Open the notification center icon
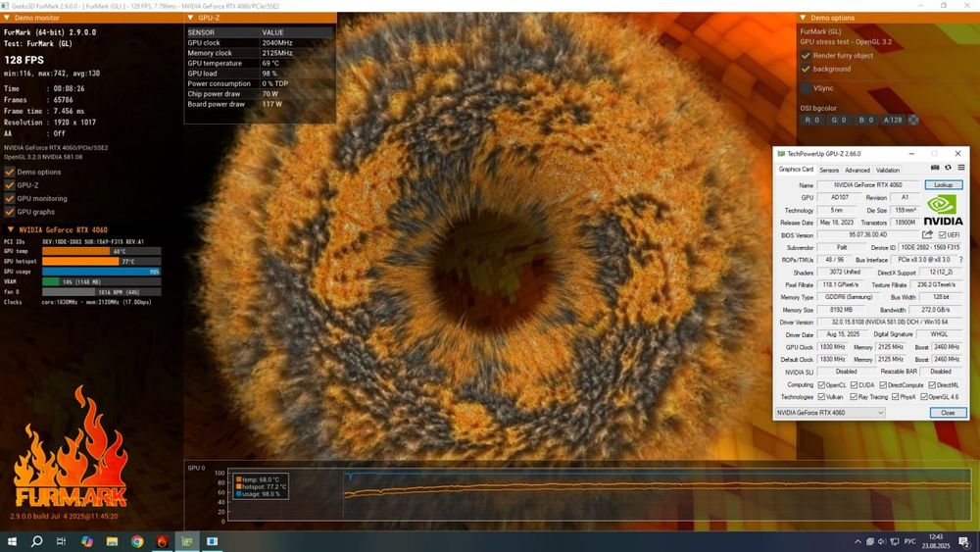This screenshot has height=552, width=980. coord(964,541)
